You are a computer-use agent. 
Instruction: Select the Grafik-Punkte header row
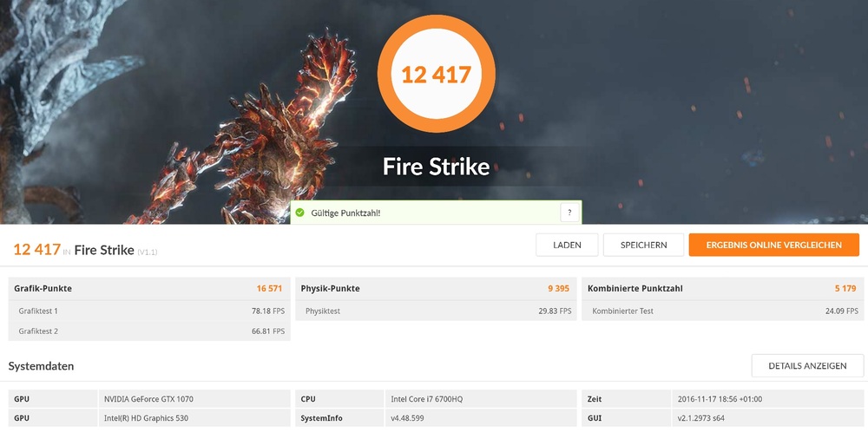[149, 288]
